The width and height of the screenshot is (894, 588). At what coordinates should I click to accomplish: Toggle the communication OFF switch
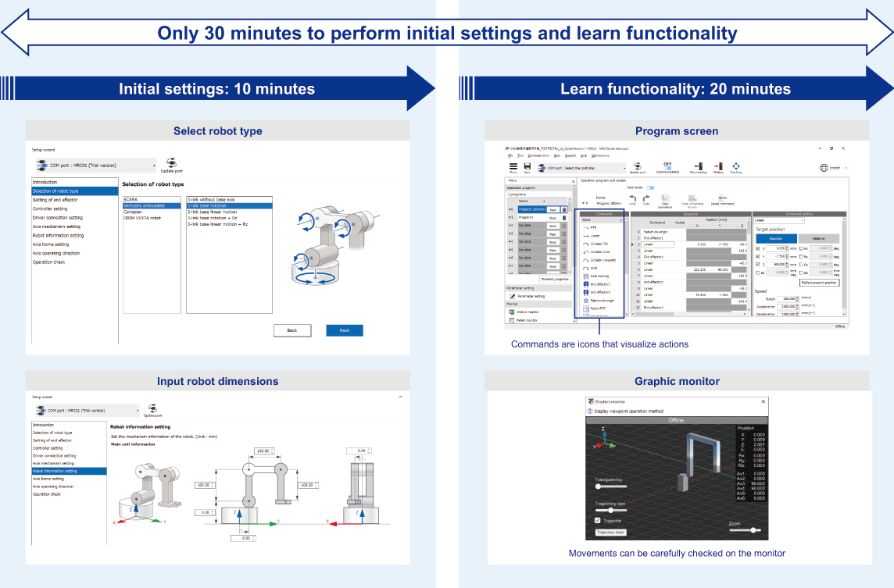click(667, 168)
